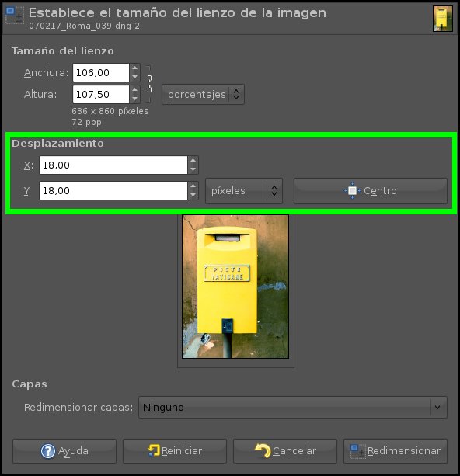
Task: Click the mailbox canvas preview image
Action: tap(235, 287)
